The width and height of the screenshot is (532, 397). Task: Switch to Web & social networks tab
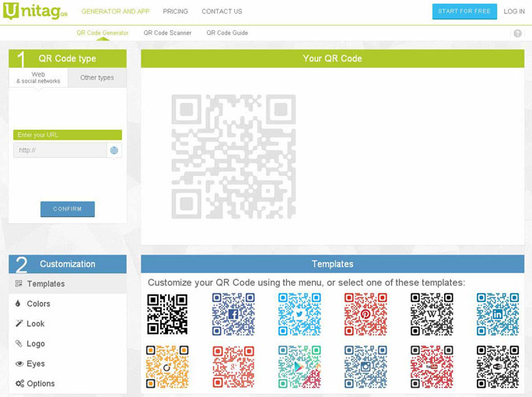38,78
